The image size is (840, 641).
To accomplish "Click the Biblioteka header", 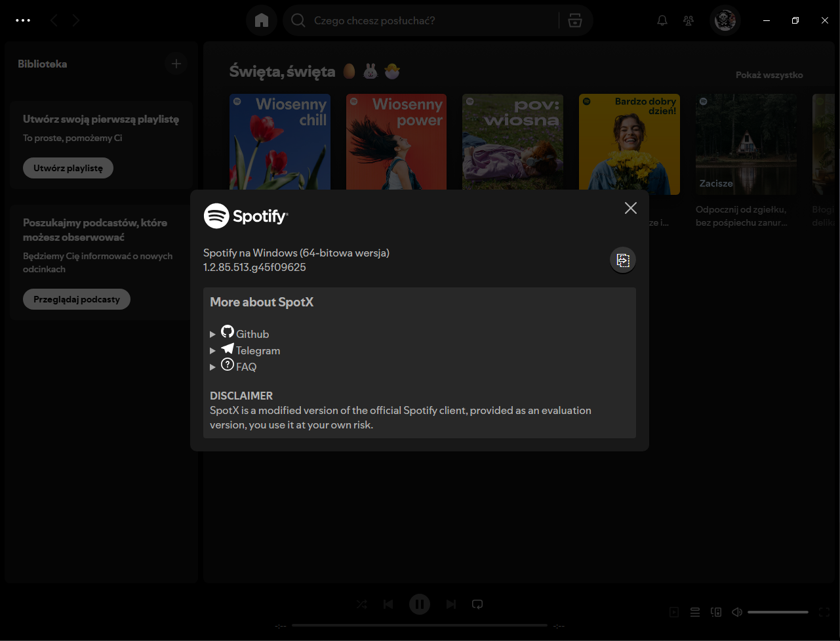I will (43, 64).
